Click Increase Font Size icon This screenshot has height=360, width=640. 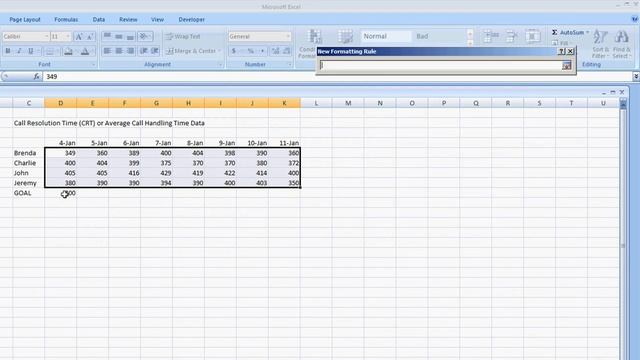pos(79,37)
